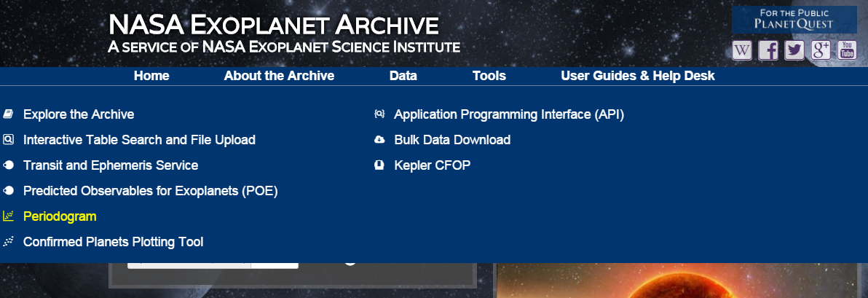Open Transit and Ephemeris Service
This screenshot has width=868, height=298.
click(x=111, y=165)
